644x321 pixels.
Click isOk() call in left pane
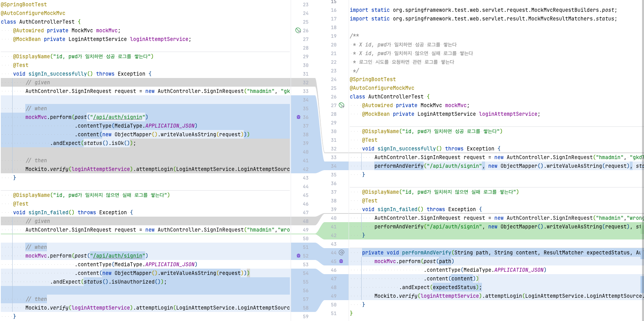120,143
